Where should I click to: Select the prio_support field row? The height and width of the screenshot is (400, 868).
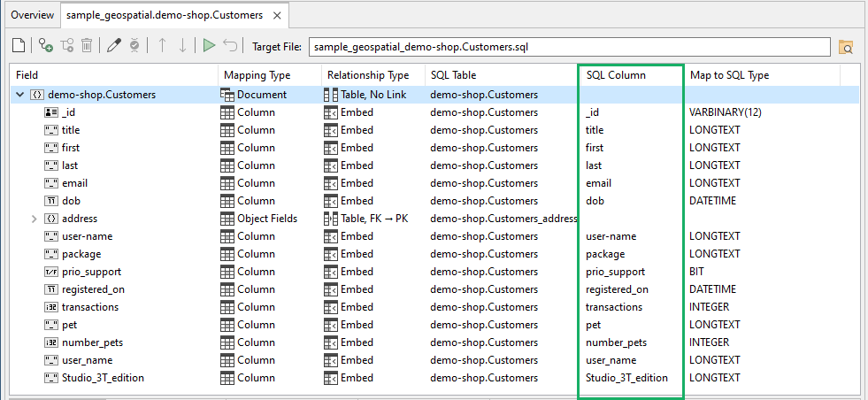click(91, 272)
